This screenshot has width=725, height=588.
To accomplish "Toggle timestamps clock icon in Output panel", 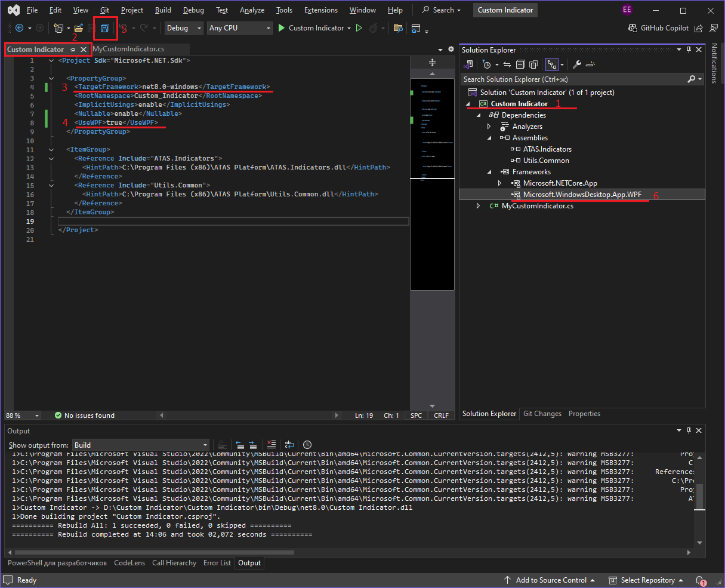I will [307, 445].
